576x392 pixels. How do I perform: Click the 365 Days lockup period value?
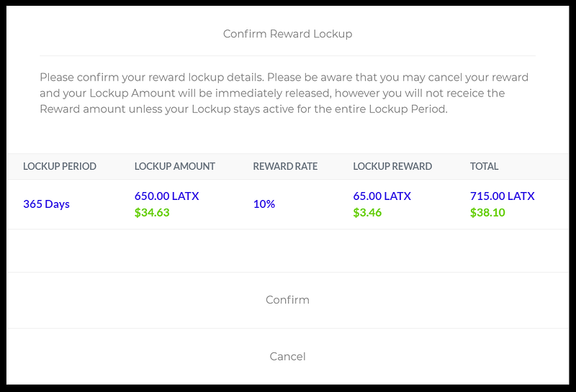[x=46, y=204]
